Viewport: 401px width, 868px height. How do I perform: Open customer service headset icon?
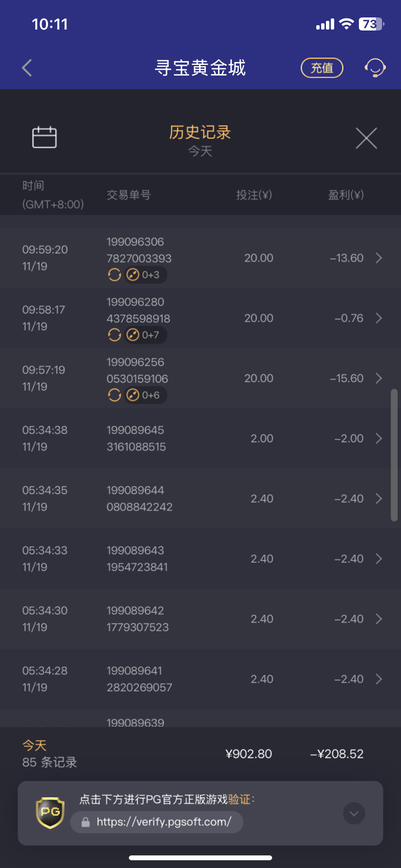click(375, 68)
